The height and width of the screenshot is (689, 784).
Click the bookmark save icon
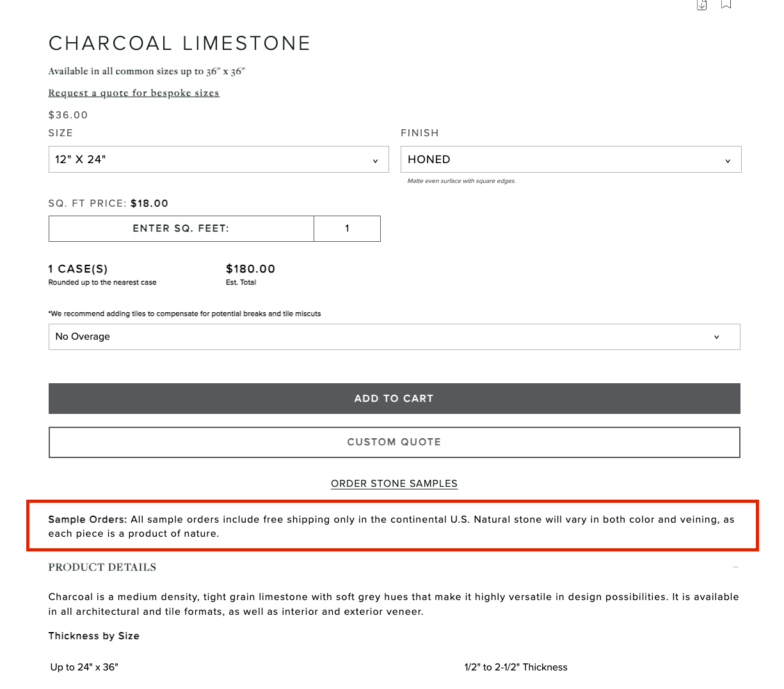point(726,4)
